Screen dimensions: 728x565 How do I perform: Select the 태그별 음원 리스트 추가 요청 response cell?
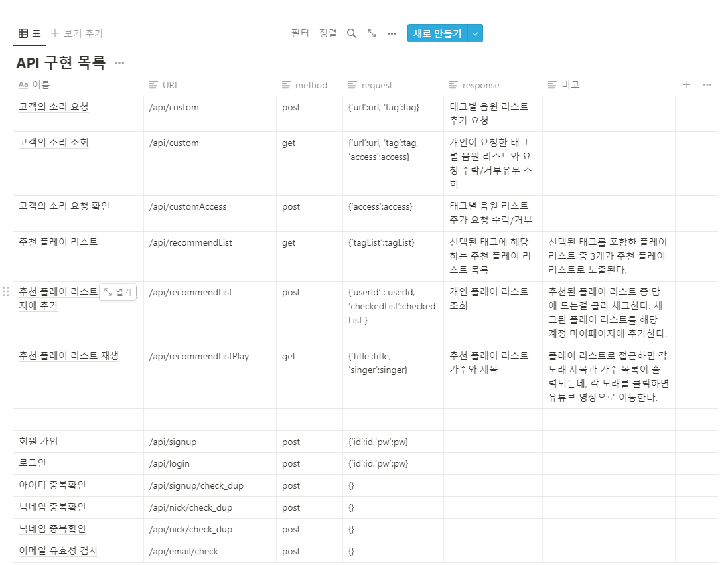493,114
